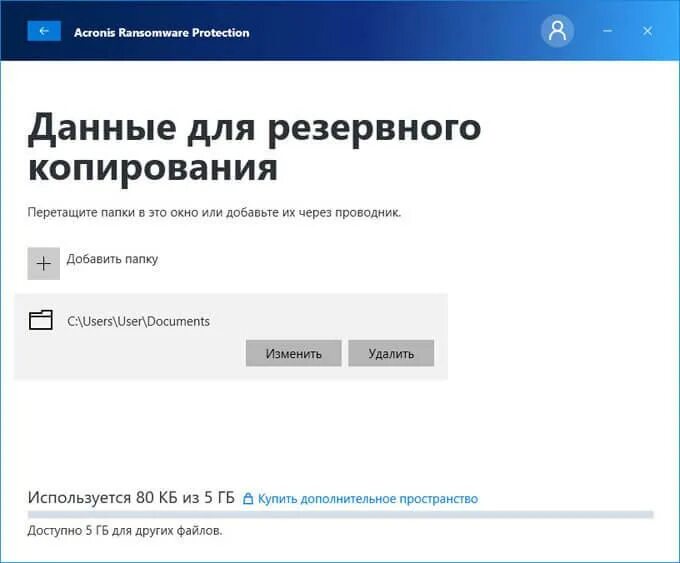Viewport: 680px width, 563px height.
Task: Close the Acronis Ransomware Protection window
Action: pyautogui.click(x=647, y=31)
